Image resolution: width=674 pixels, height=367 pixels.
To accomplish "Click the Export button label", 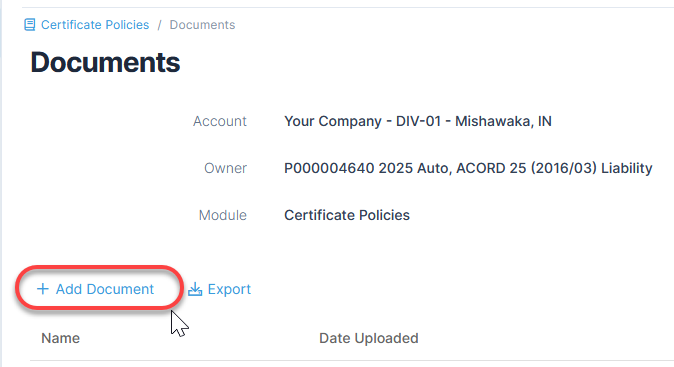I will point(229,289).
